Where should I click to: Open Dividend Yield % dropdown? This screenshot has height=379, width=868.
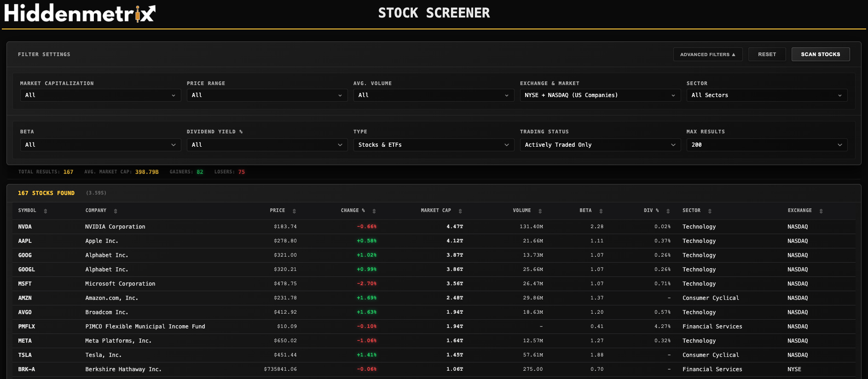[x=267, y=145]
